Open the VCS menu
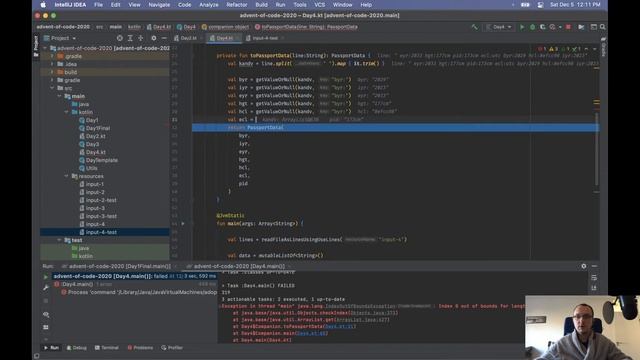 [x=320, y=5]
